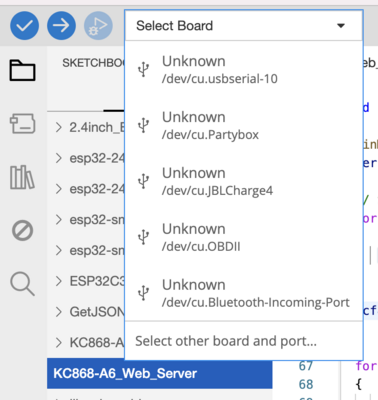Click the USB icon beside the OBDII port

tap(144, 237)
